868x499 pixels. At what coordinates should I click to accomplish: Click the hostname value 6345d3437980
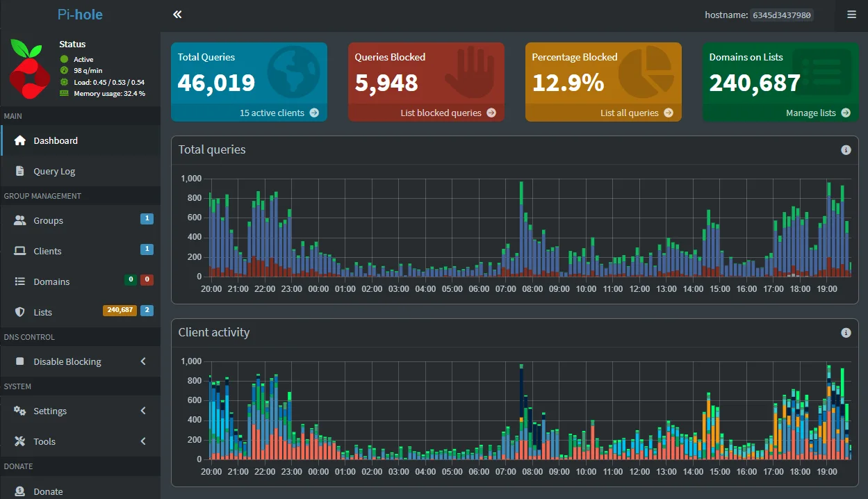click(782, 15)
